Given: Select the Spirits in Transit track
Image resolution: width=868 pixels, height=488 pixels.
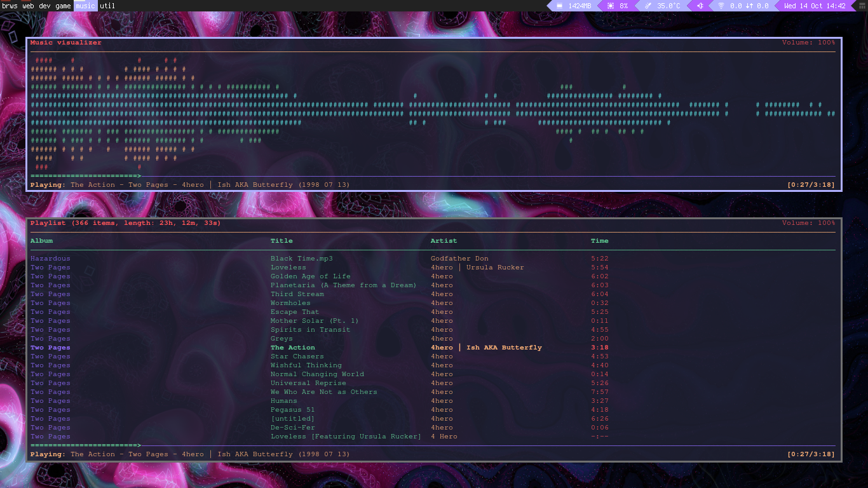Looking at the screenshot, I should click(x=310, y=330).
